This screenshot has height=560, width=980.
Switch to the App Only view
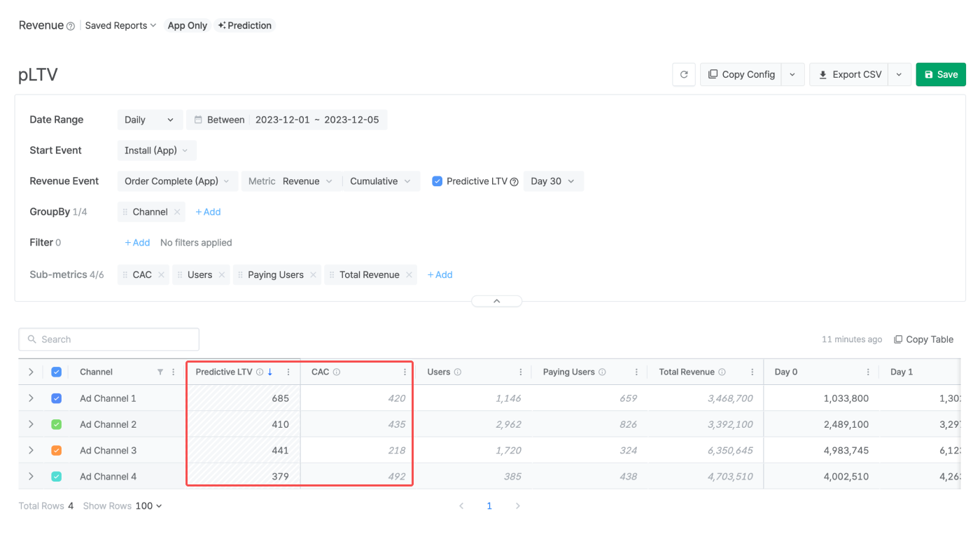click(x=187, y=25)
